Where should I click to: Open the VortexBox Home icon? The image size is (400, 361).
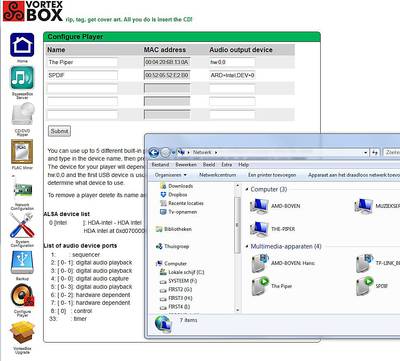pos(22,45)
